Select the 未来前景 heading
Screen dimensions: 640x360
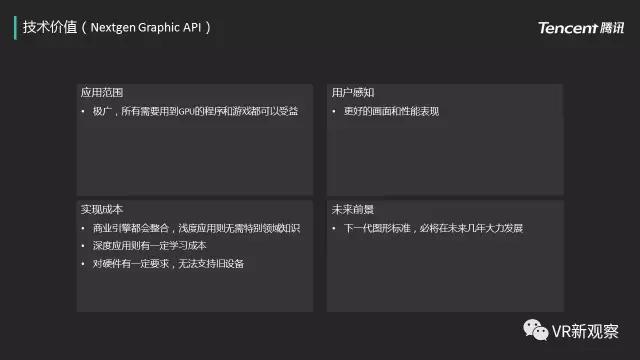point(353,209)
